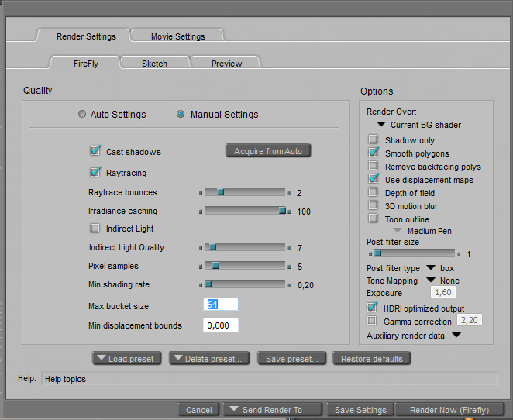Open the Delete preset dropdown
513x420 pixels.
coord(209,359)
